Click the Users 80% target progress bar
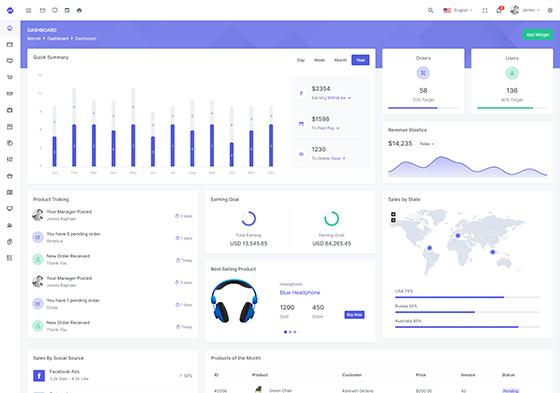This screenshot has width=560, height=393. [512, 108]
